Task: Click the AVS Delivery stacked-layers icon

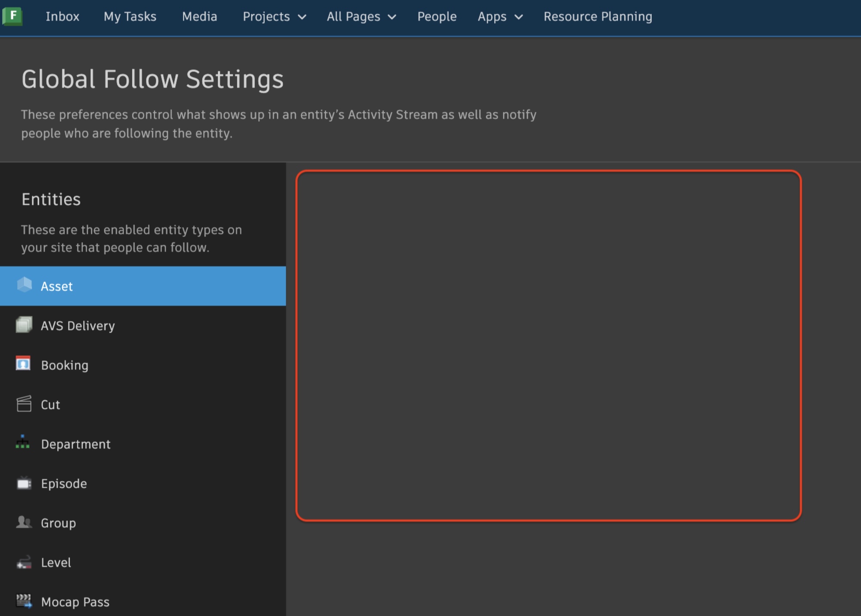Action: point(24,325)
